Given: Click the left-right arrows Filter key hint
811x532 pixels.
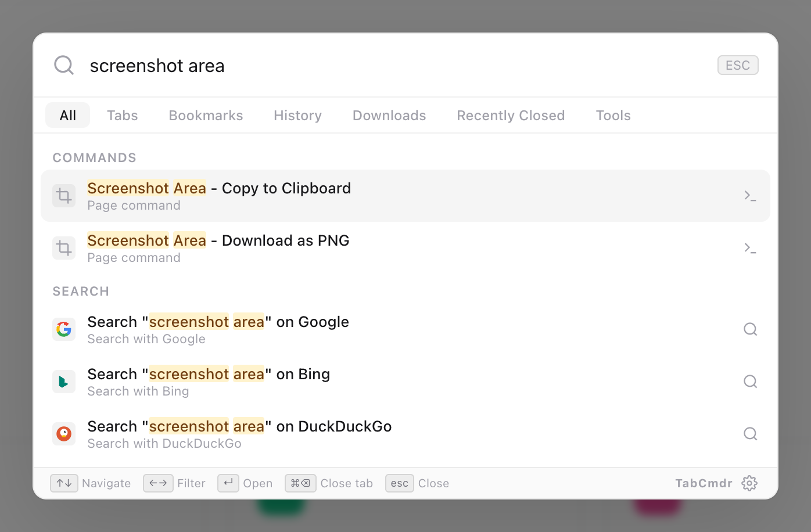Looking at the screenshot, I should click(158, 483).
